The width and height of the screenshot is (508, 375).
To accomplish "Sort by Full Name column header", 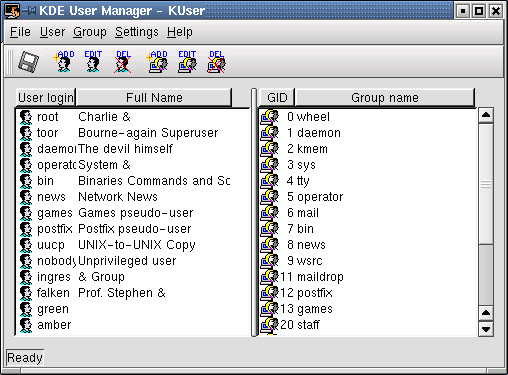I will coord(154,98).
